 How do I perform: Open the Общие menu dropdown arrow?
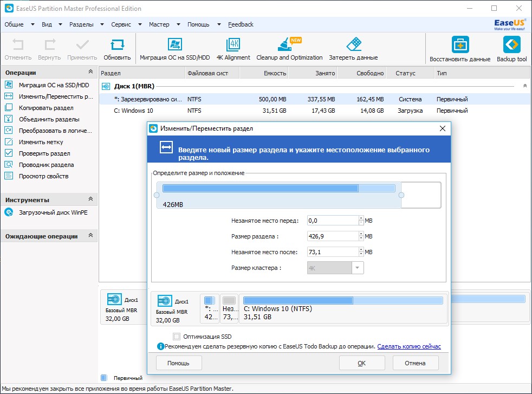click(33, 24)
